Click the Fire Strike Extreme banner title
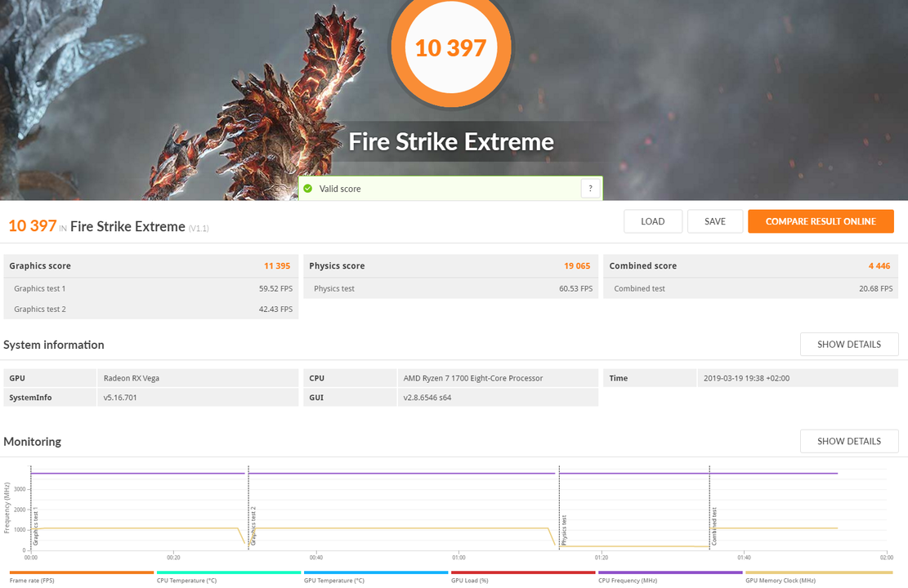The width and height of the screenshot is (908, 588). 451,142
